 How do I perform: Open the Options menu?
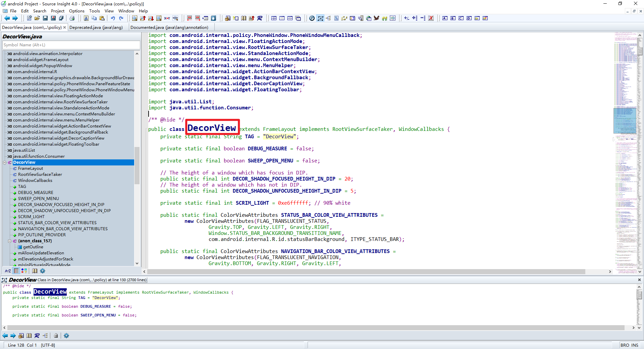(77, 11)
